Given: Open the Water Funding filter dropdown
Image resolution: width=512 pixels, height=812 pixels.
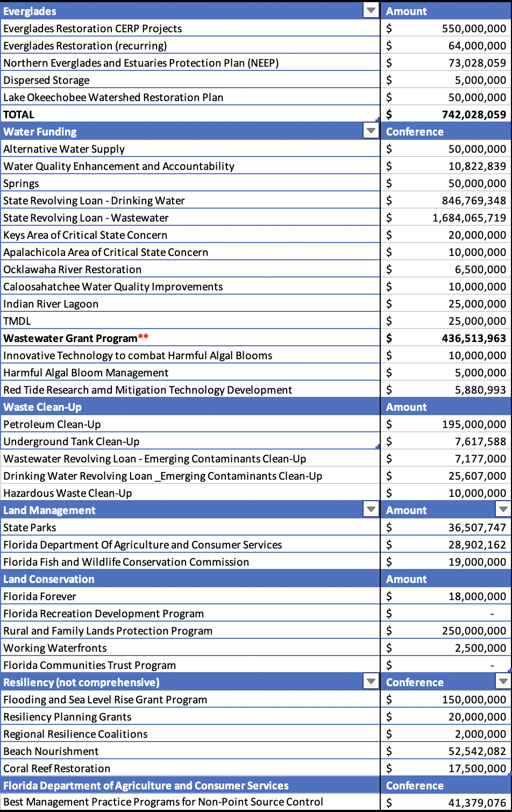Looking at the screenshot, I should (x=371, y=131).
